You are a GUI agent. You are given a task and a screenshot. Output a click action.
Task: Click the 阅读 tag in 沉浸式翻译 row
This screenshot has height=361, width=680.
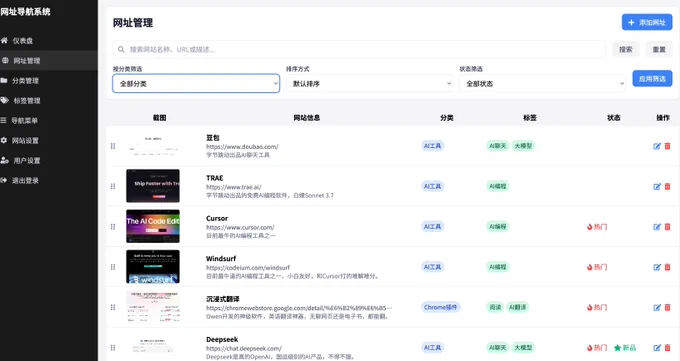495,307
